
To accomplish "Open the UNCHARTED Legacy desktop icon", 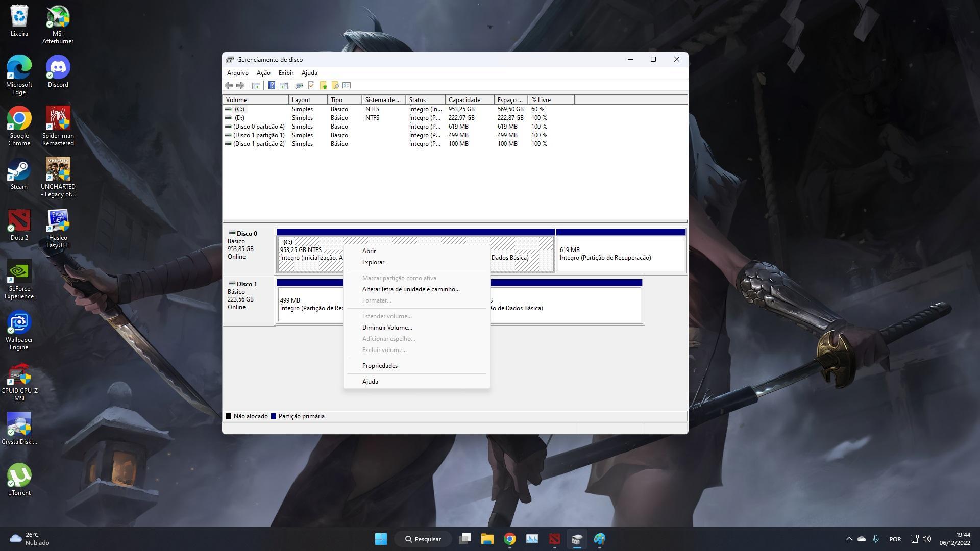I will tap(58, 178).
